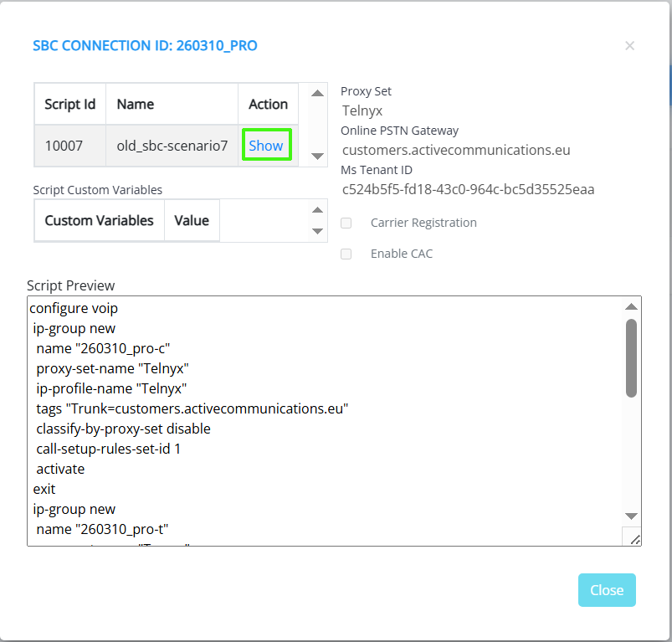The width and height of the screenshot is (672, 642).
Task: Click the Ms Tenant ID value
Action: click(468, 189)
